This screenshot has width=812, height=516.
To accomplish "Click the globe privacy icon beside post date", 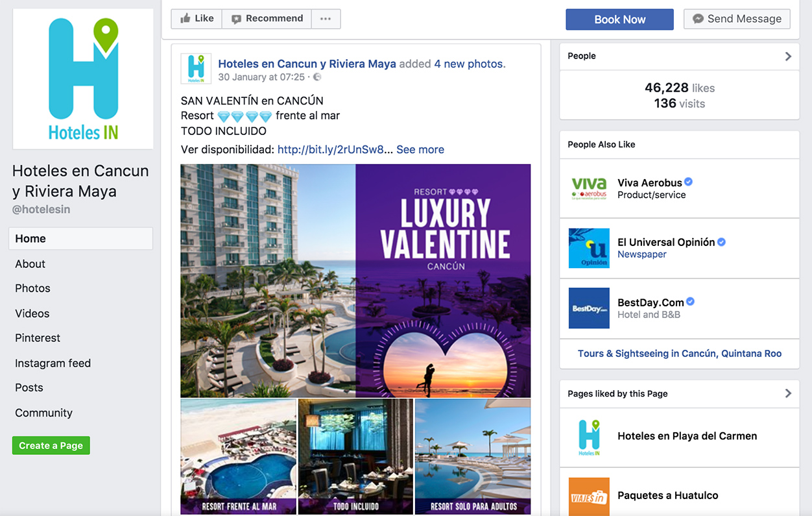I will 317,77.
